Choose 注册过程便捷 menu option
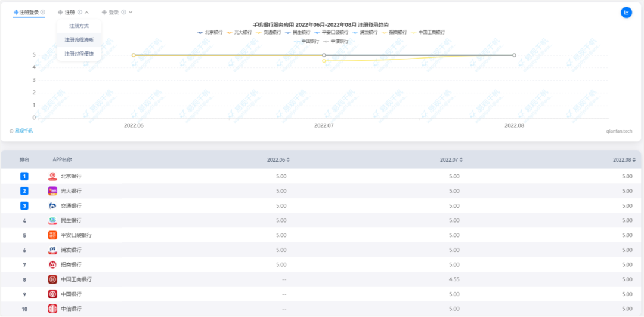 [x=79, y=54]
